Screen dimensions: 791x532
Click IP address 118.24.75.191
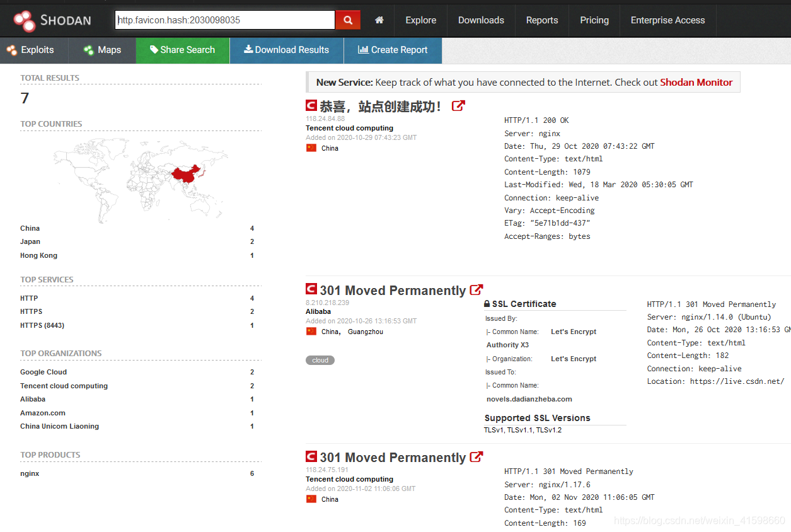click(327, 470)
